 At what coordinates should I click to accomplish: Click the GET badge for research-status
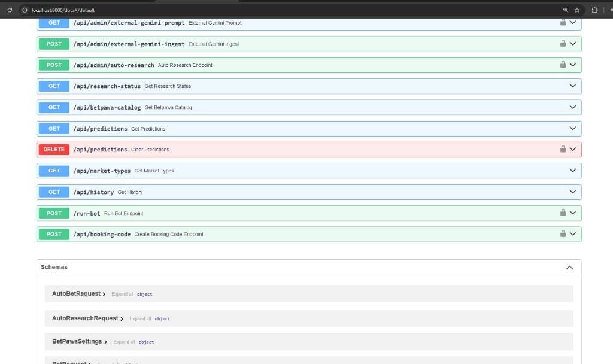(x=54, y=86)
